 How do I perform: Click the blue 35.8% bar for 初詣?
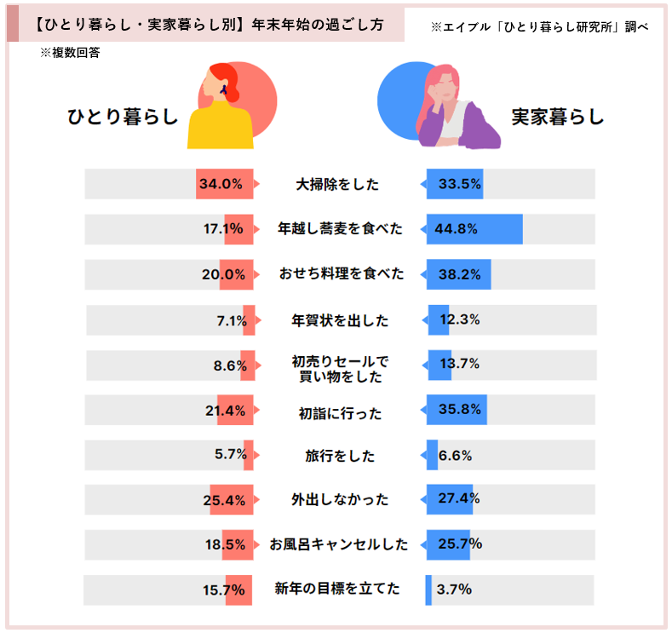tap(457, 410)
